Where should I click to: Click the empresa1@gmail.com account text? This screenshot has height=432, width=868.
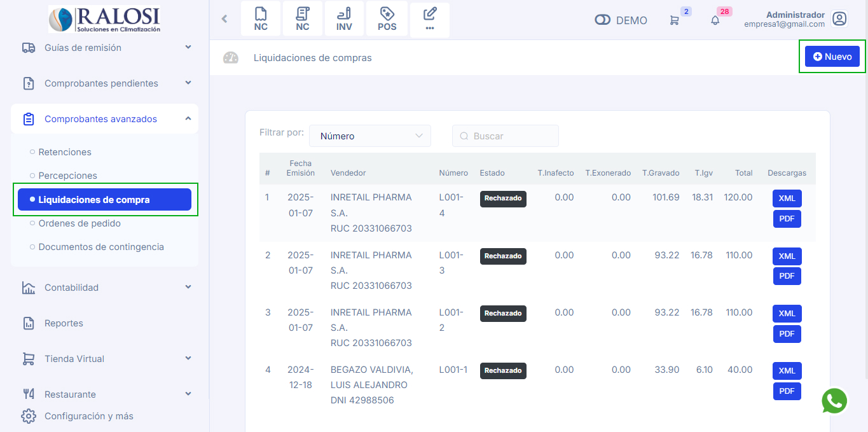(785, 24)
